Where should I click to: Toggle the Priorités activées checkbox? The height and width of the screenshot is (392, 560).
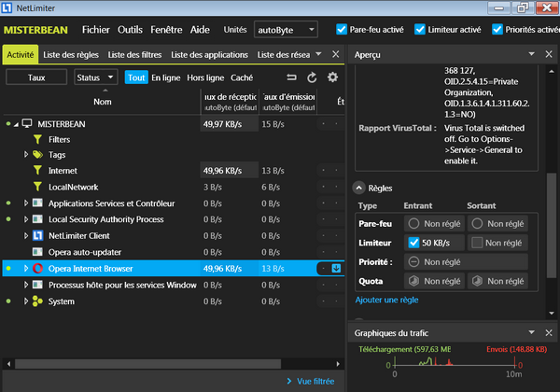pos(497,29)
